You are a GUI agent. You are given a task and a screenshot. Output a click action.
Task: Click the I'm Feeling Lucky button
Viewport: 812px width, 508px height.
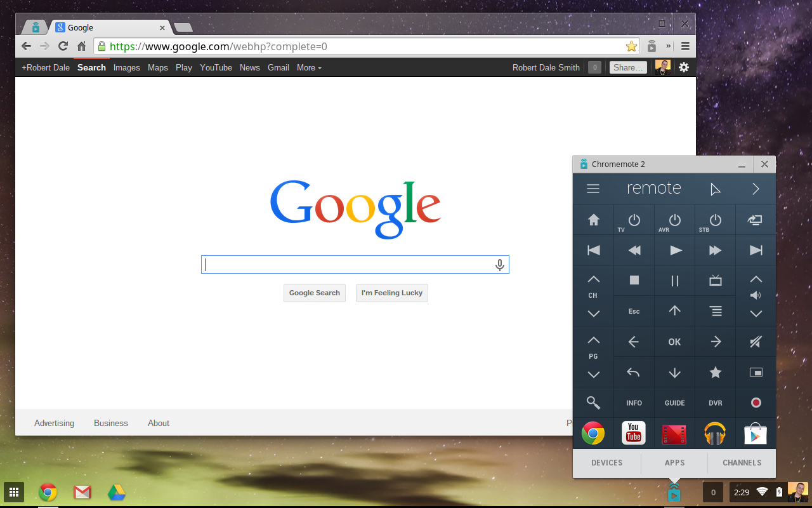[392, 293]
